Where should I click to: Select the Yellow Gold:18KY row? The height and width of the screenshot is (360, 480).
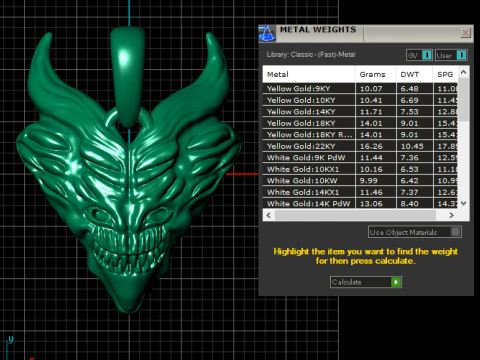coord(360,123)
